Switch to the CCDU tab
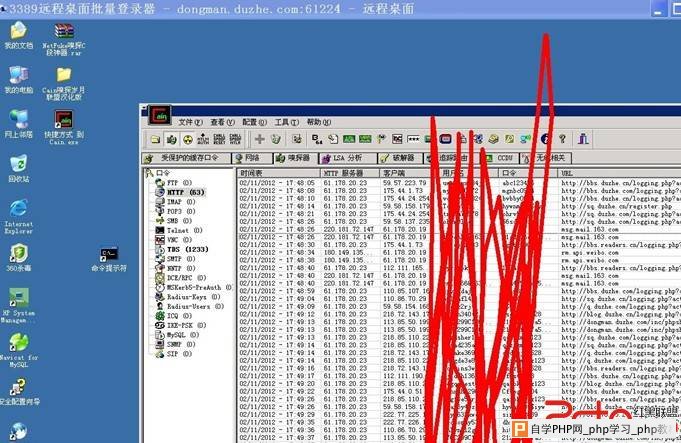Screen dimensions: 681x443 500,158
